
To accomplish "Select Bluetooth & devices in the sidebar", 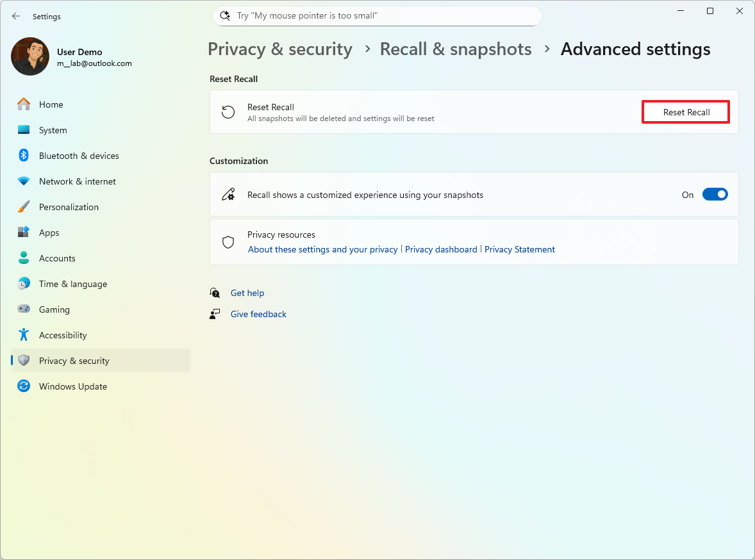I will pyautogui.click(x=79, y=155).
